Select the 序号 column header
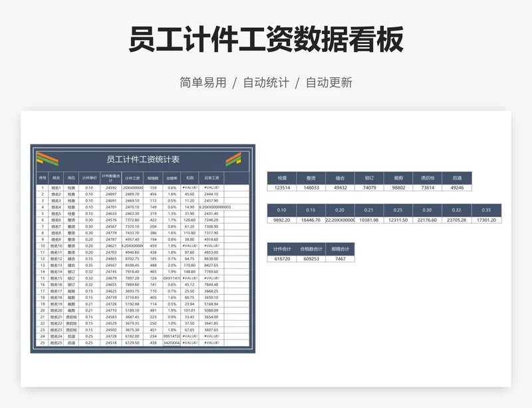The image size is (532, 408). pyautogui.click(x=43, y=178)
